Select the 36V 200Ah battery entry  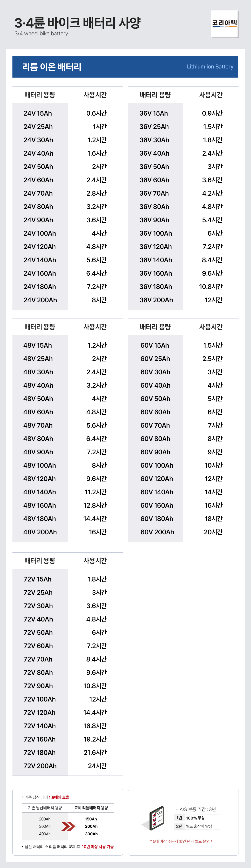[156, 300]
